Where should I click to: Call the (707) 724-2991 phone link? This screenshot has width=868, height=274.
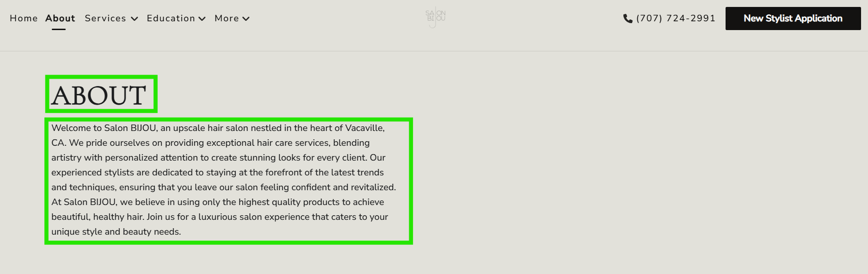676,19
